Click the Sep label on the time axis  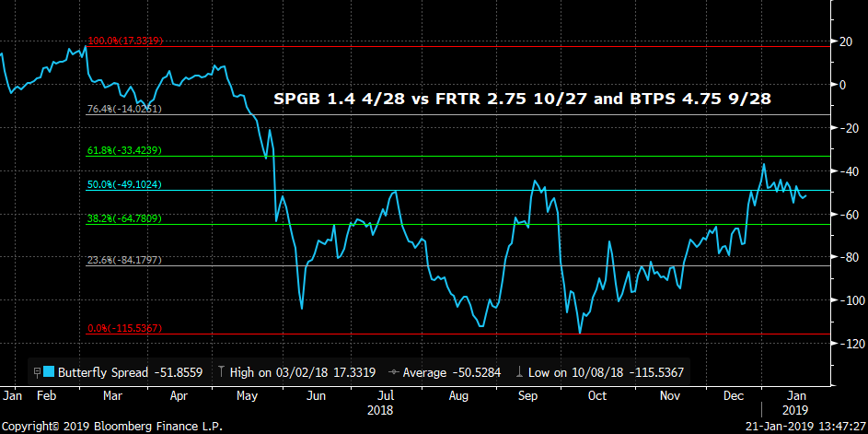tap(528, 395)
